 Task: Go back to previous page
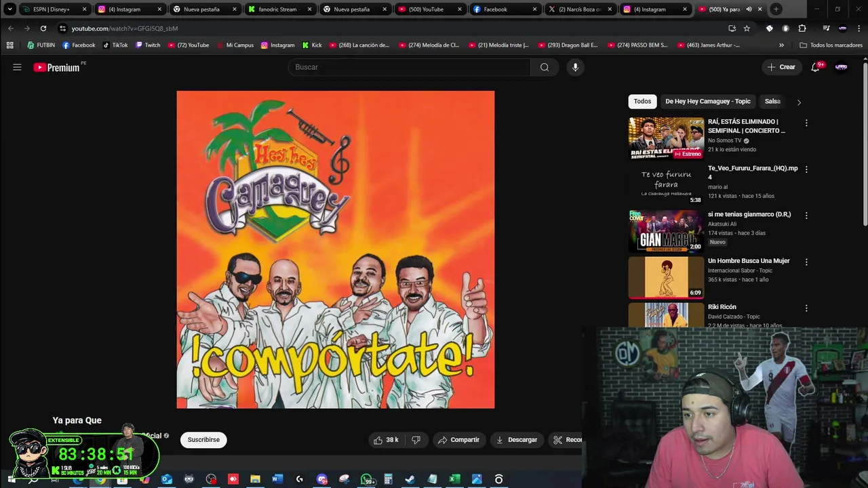[11, 28]
